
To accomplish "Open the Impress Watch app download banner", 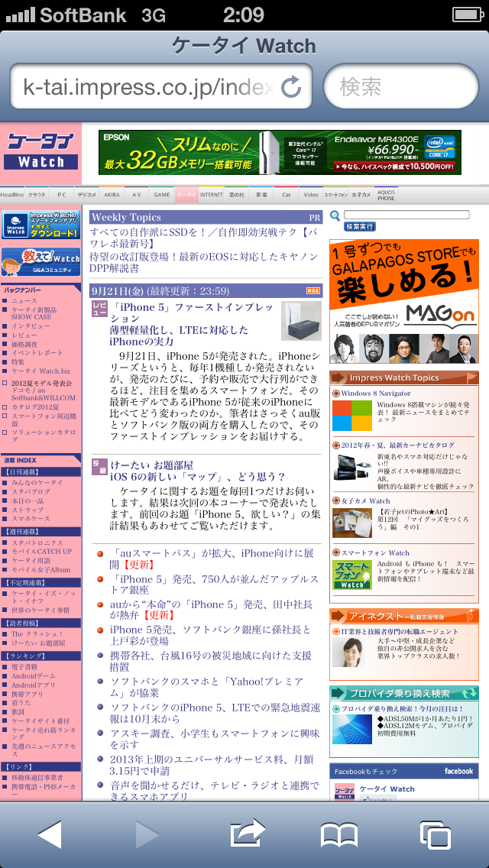I will (40, 225).
